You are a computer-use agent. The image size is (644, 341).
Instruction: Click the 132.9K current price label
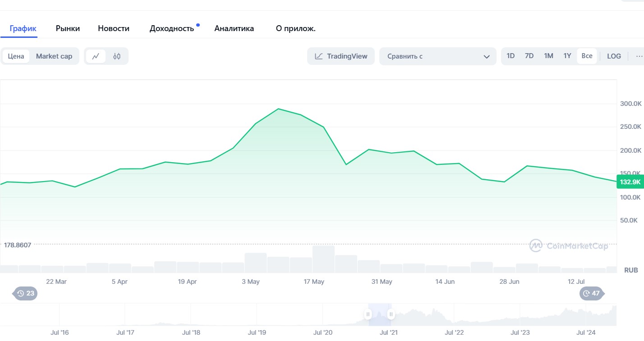pos(630,182)
